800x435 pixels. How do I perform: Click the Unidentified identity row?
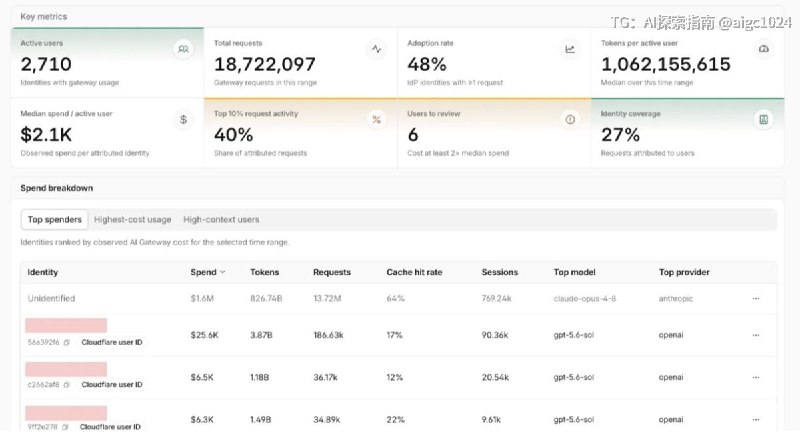[x=398, y=298]
